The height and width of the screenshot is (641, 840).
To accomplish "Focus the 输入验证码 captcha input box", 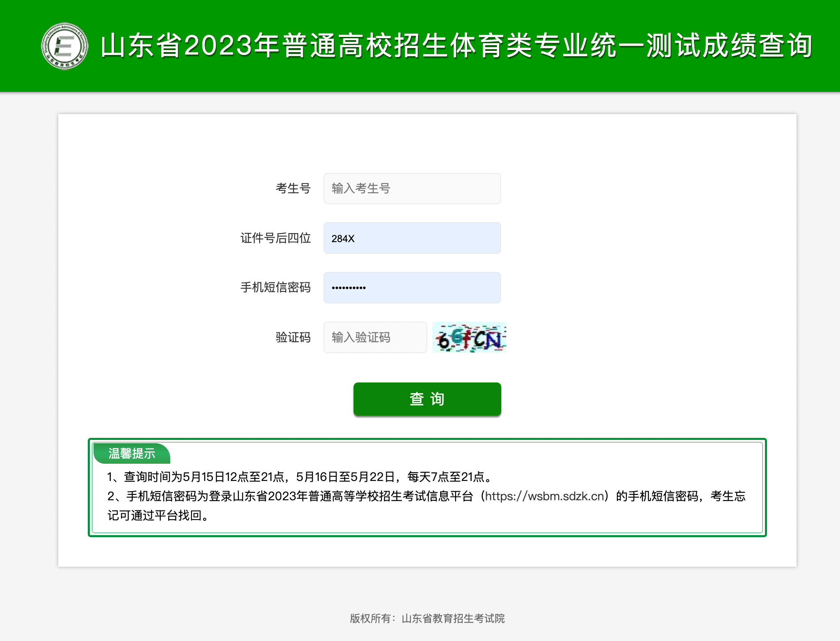I will [x=375, y=337].
